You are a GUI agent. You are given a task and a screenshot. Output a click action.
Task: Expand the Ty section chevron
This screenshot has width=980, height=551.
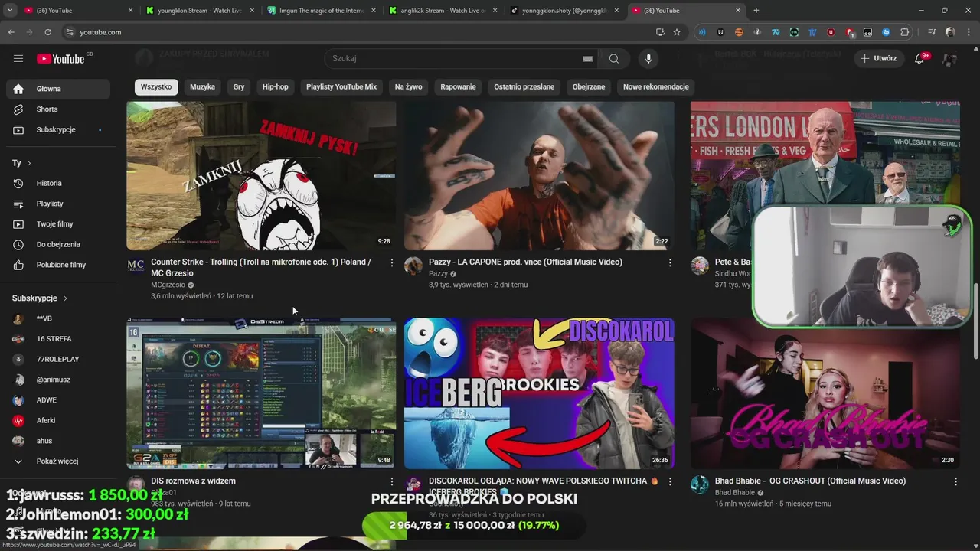(29, 163)
